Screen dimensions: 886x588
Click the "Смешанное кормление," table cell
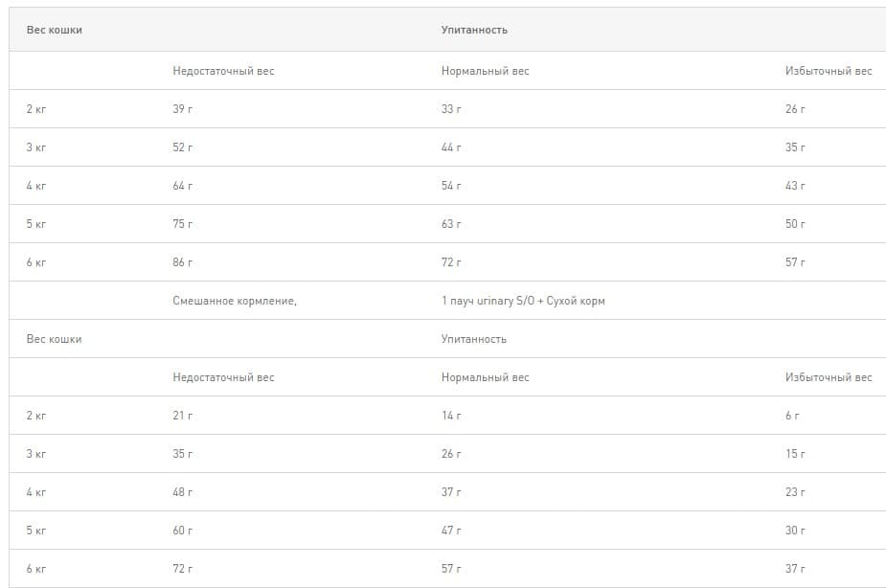[x=235, y=301]
